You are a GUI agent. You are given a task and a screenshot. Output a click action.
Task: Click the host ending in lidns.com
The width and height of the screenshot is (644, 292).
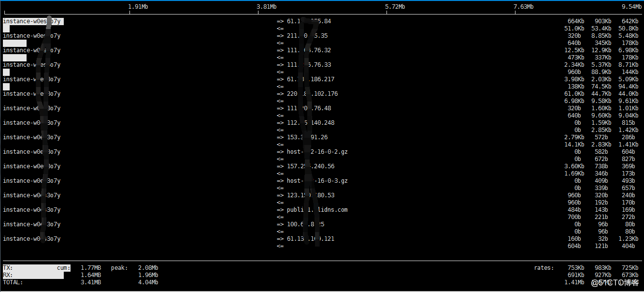(x=317, y=210)
